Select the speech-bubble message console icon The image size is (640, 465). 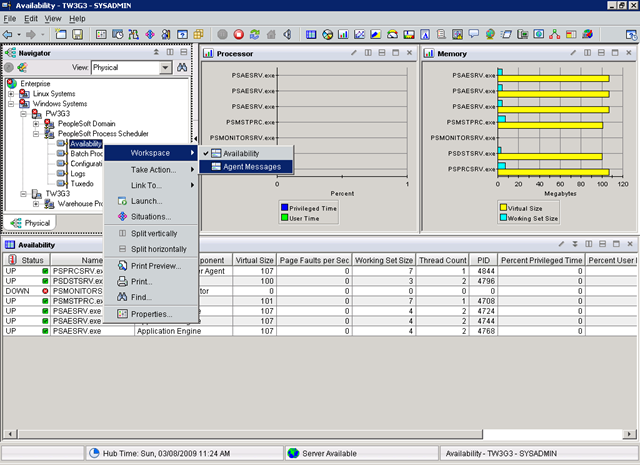pyautogui.click(x=473, y=34)
